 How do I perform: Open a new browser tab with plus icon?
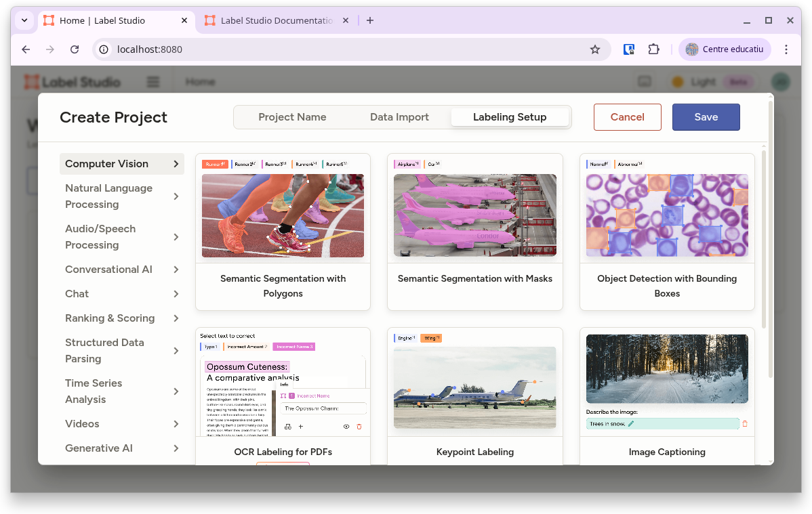tap(370, 20)
